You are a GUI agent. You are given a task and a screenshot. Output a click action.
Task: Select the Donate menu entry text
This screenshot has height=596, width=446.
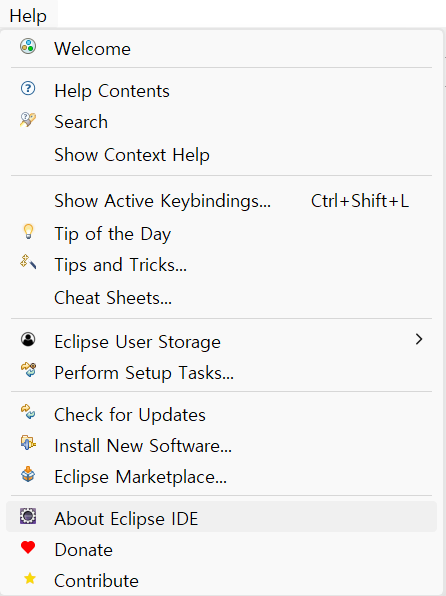click(x=83, y=550)
